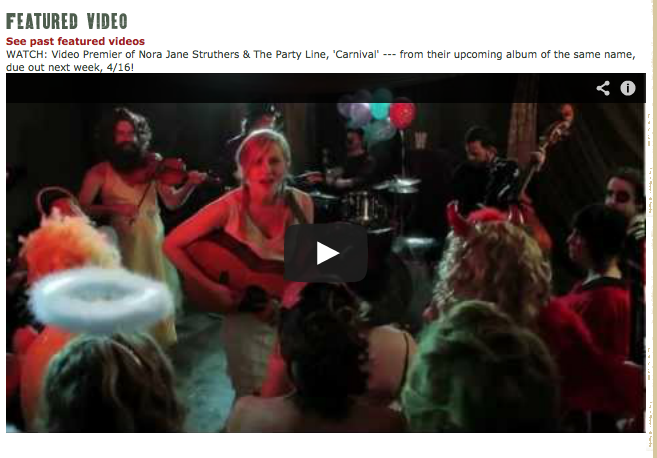657x458 pixels.
Task: Click the orange feathery wig in the video
Action: 67,245
